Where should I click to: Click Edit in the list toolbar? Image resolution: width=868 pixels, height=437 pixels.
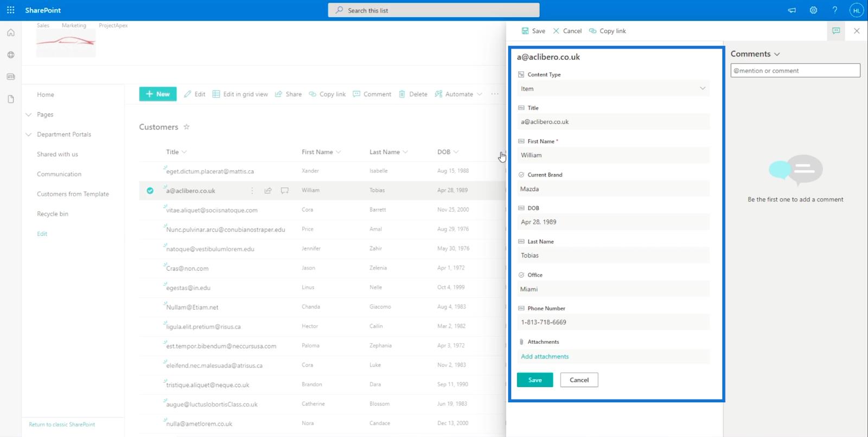[x=194, y=94]
